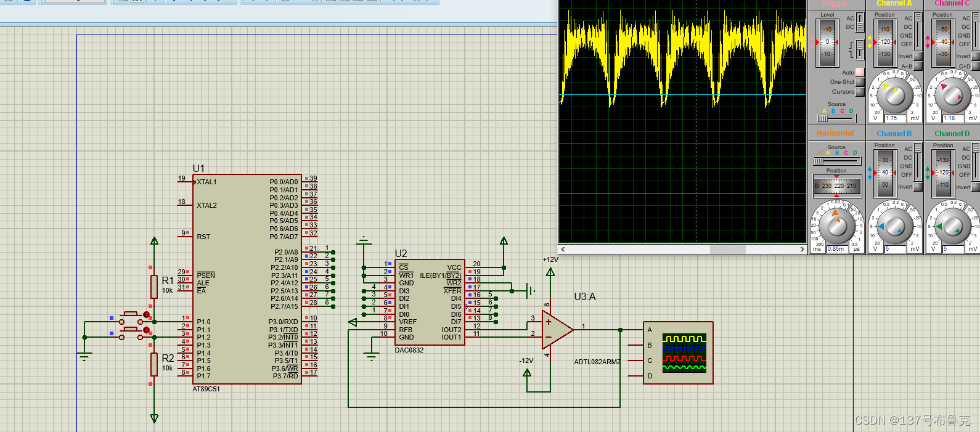The image size is (980, 432).
Task: Click Channel D volts value field
Action: tap(953, 249)
